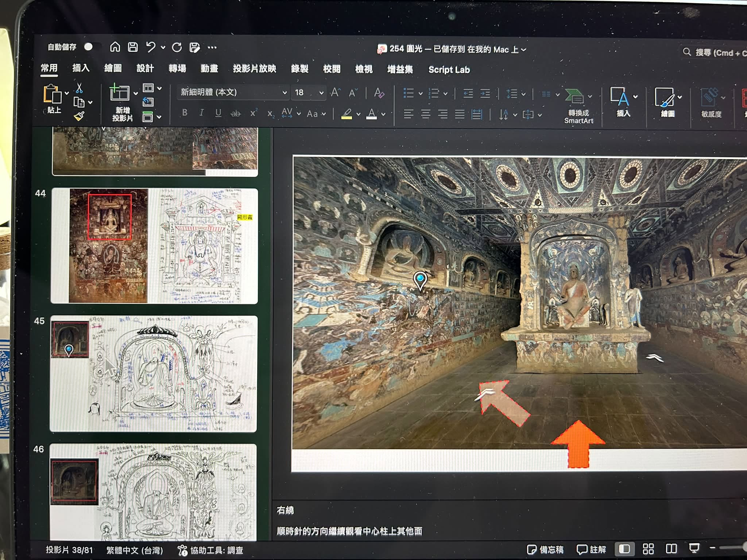Expand the 貼上 paste options arrow

[67, 93]
